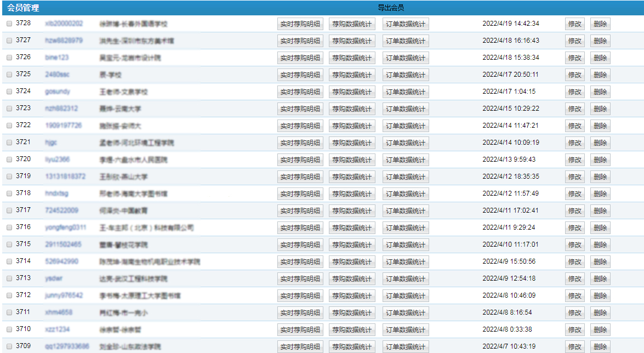
Task: Click username link 13131818372
Action: pyautogui.click(x=65, y=176)
